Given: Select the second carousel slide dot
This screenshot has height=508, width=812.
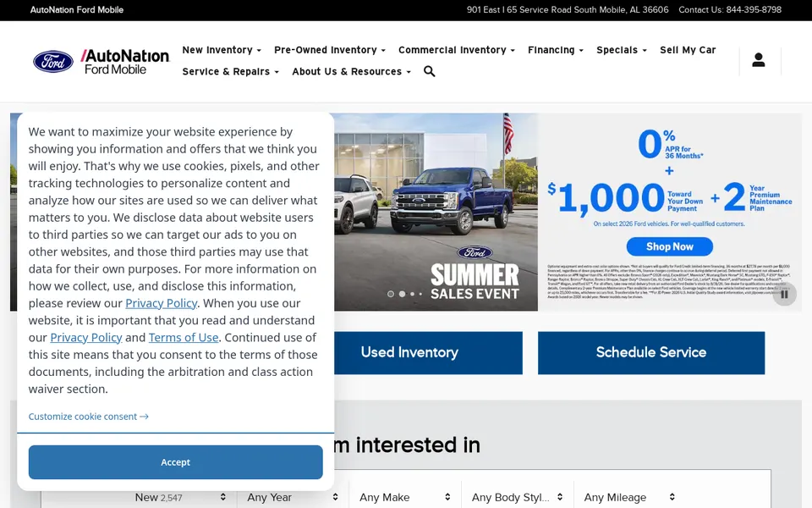Looking at the screenshot, I should [402, 294].
